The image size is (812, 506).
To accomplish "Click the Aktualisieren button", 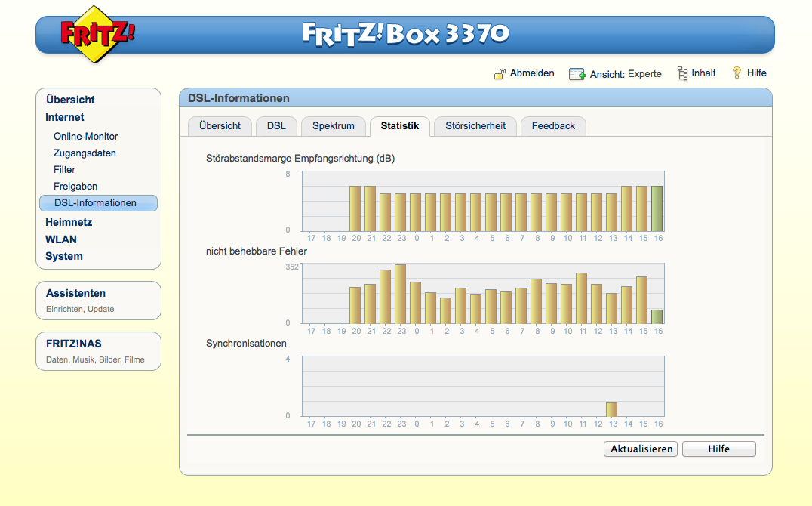I will pyautogui.click(x=641, y=449).
